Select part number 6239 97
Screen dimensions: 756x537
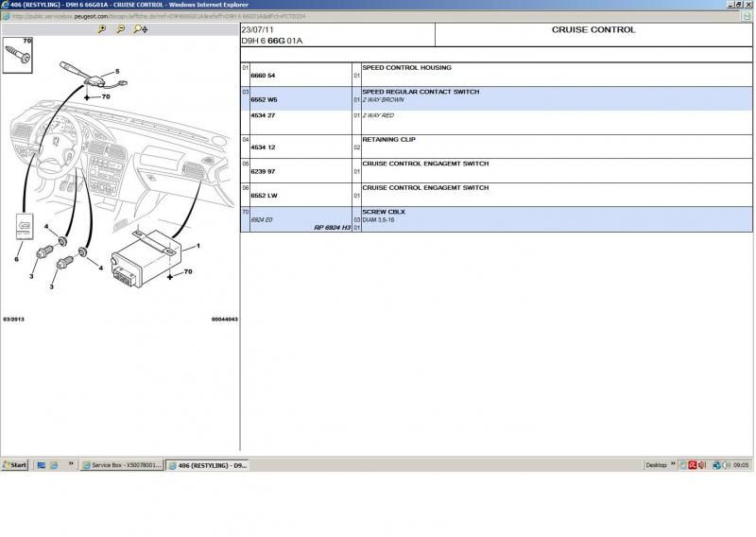click(x=263, y=172)
